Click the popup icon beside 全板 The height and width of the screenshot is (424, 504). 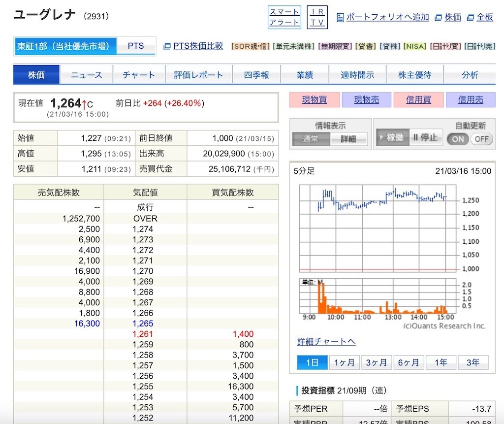point(471,18)
